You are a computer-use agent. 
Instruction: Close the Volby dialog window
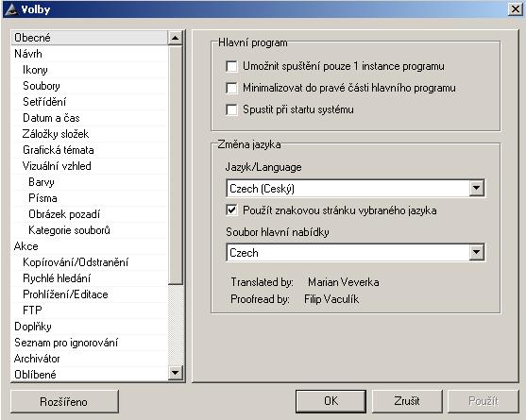516,9
